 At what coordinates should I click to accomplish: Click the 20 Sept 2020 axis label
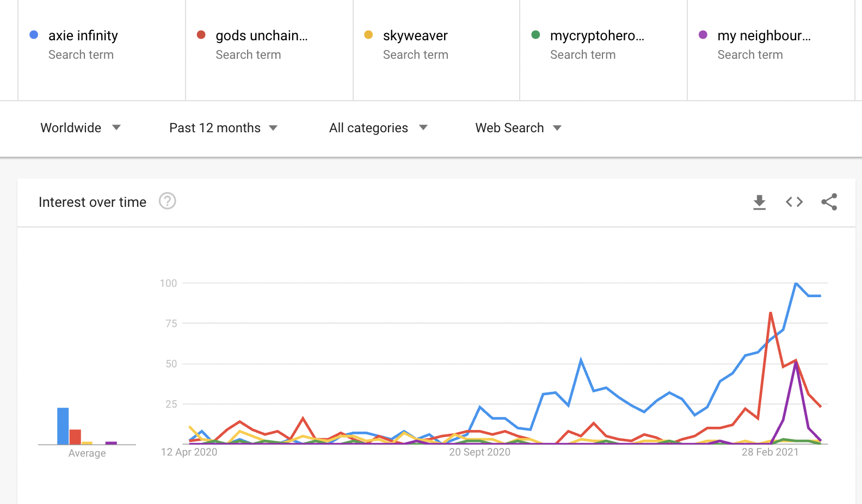tap(479, 452)
